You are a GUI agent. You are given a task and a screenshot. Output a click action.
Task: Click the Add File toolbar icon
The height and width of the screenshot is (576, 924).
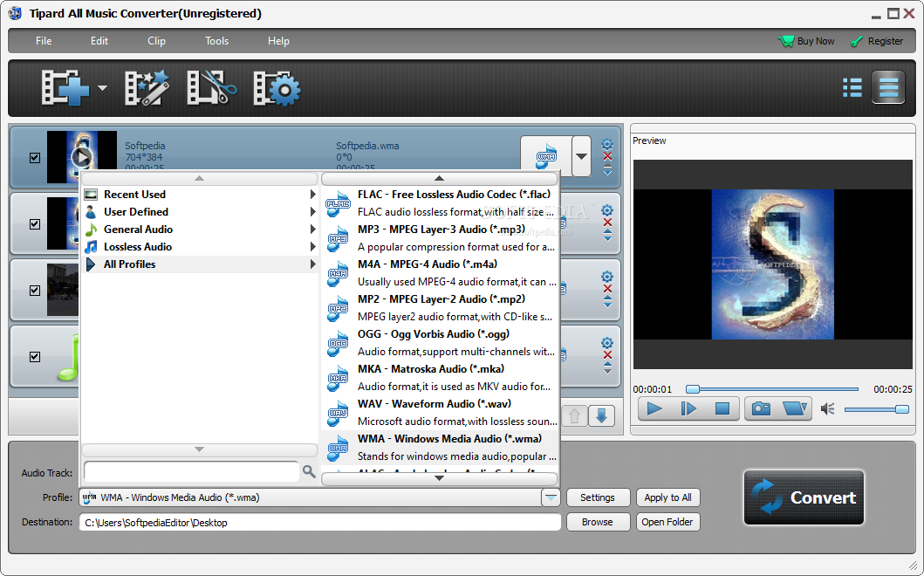[x=65, y=88]
